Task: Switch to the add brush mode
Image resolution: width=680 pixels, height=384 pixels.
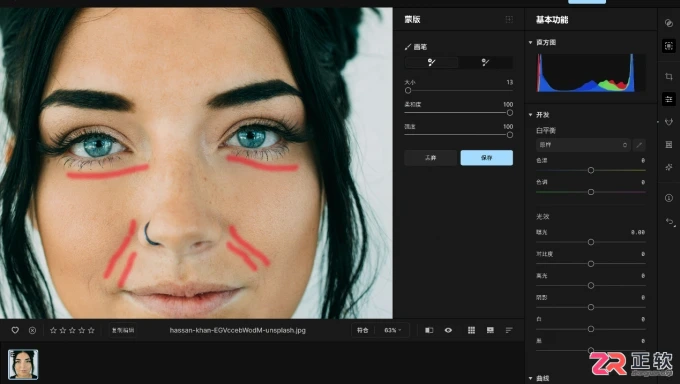Action: (432, 62)
